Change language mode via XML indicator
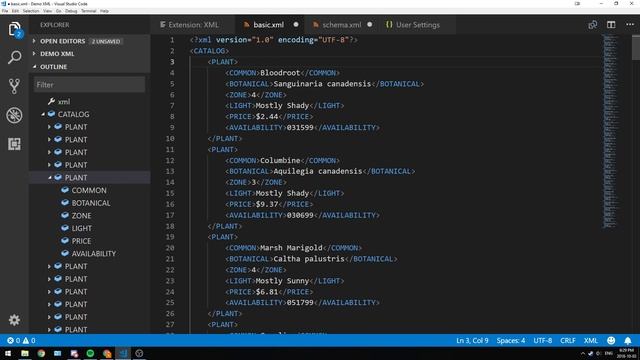 [x=591, y=340]
